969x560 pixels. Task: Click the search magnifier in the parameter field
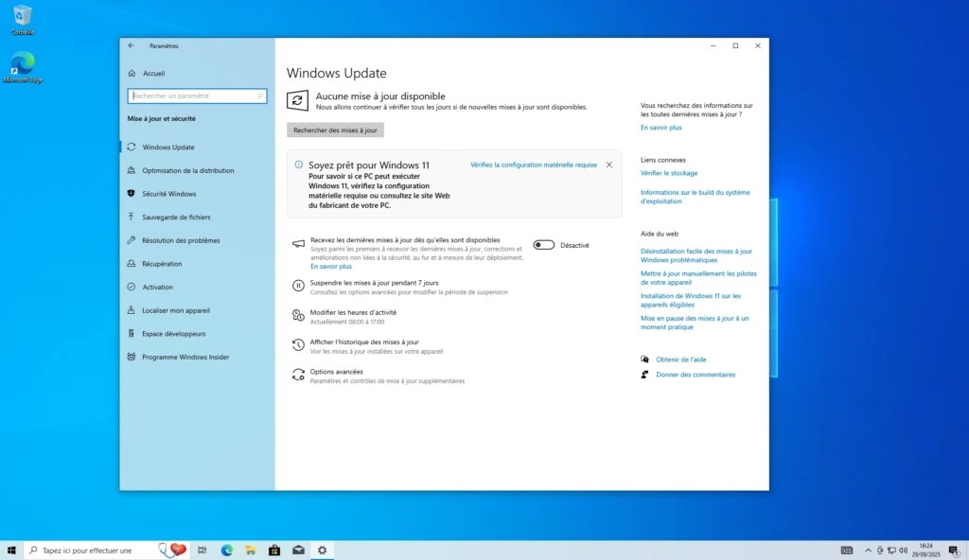(x=260, y=96)
